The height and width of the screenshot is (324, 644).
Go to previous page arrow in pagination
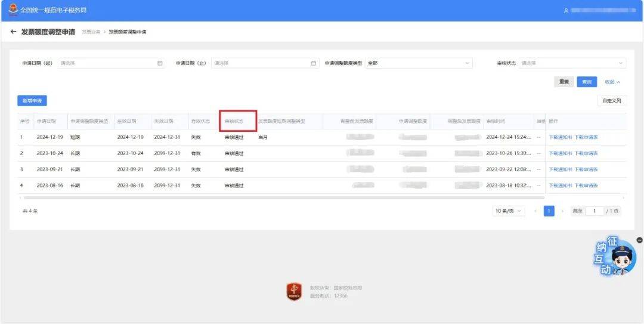(535, 211)
